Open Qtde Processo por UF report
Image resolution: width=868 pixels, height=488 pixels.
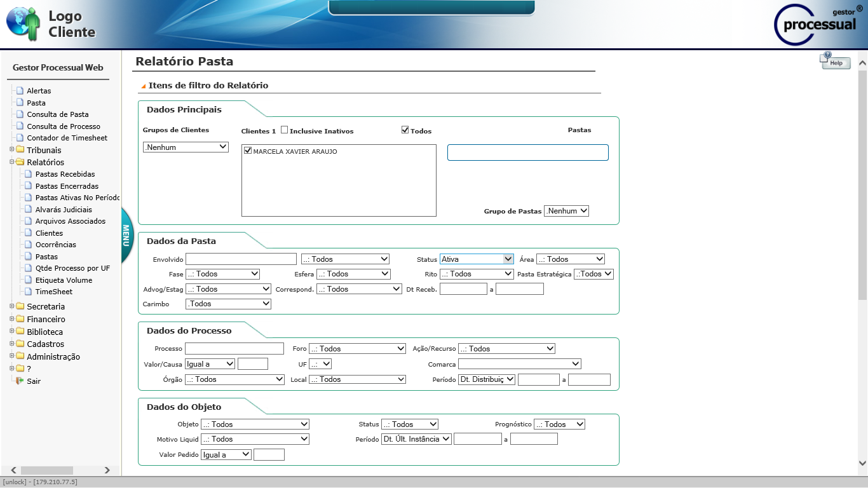pyautogui.click(x=72, y=268)
